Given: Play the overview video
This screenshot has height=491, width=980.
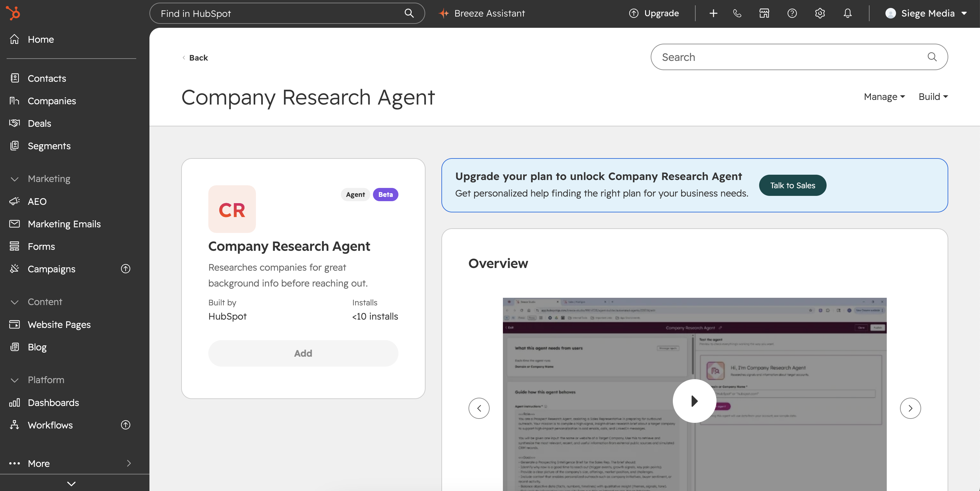Looking at the screenshot, I should [694, 401].
